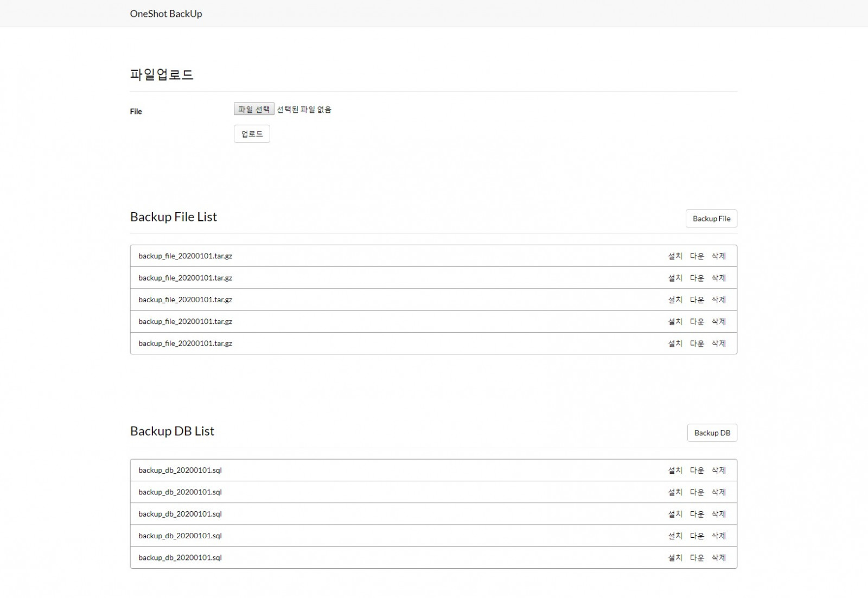Click 삭제 on second backup_db sql row

719,492
